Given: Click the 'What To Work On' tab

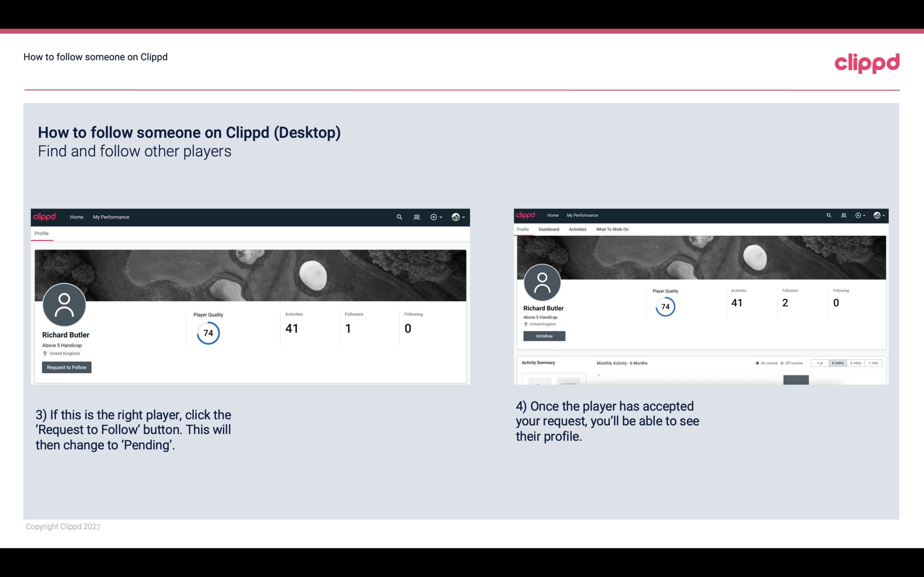Looking at the screenshot, I should 611,229.
